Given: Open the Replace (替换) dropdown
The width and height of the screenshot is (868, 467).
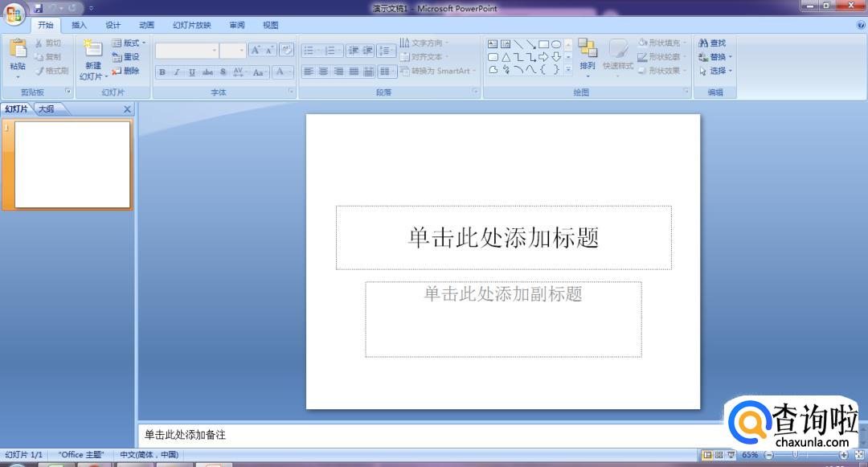Looking at the screenshot, I should 714,56.
